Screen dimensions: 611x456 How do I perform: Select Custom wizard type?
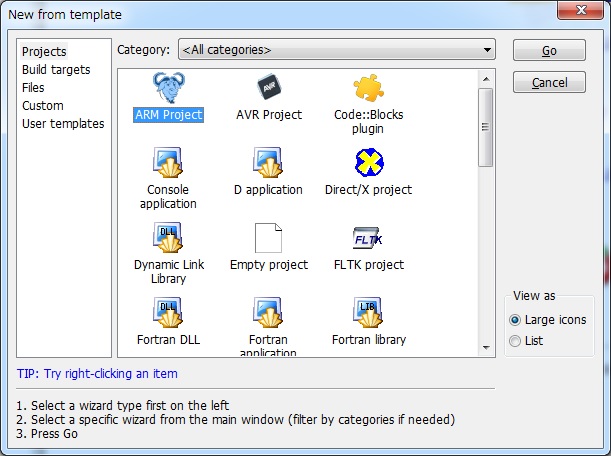click(x=42, y=105)
